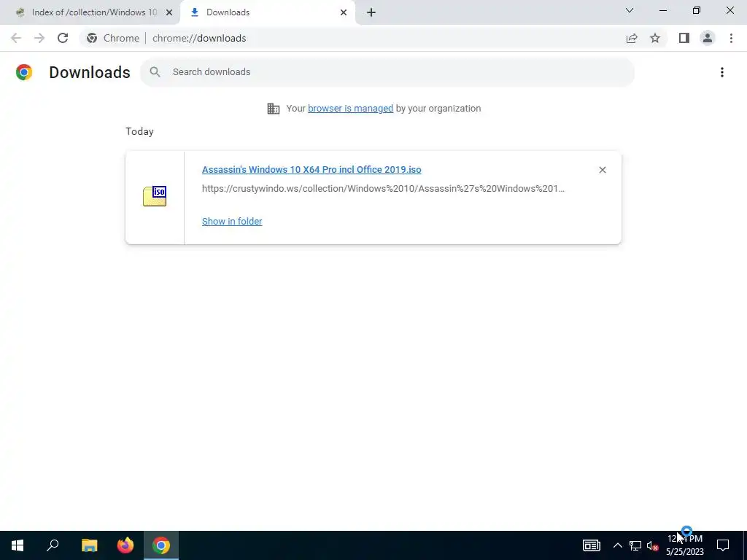747x560 pixels.
Task: Close the Downloads tab
Action: pyautogui.click(x=344, y=12)
